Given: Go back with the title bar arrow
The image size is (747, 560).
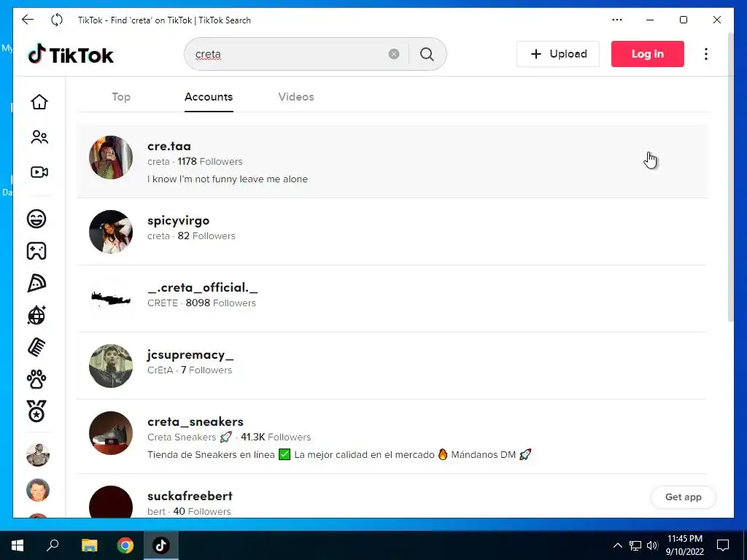Looking at the screenshot, I should (x=28, y=20).
